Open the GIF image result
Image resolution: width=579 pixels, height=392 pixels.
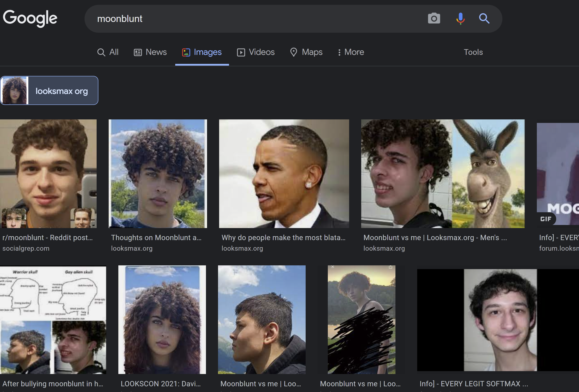tap(558, 174)
